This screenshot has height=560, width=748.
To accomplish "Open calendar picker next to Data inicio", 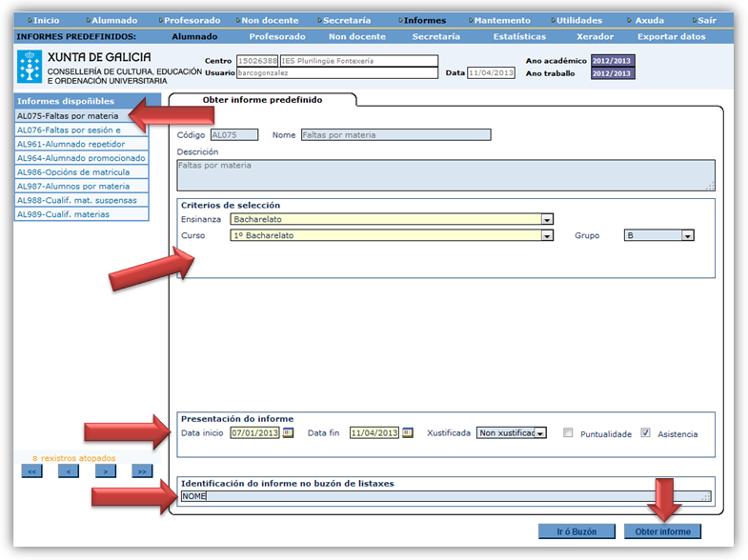I will tap(288, 432).
